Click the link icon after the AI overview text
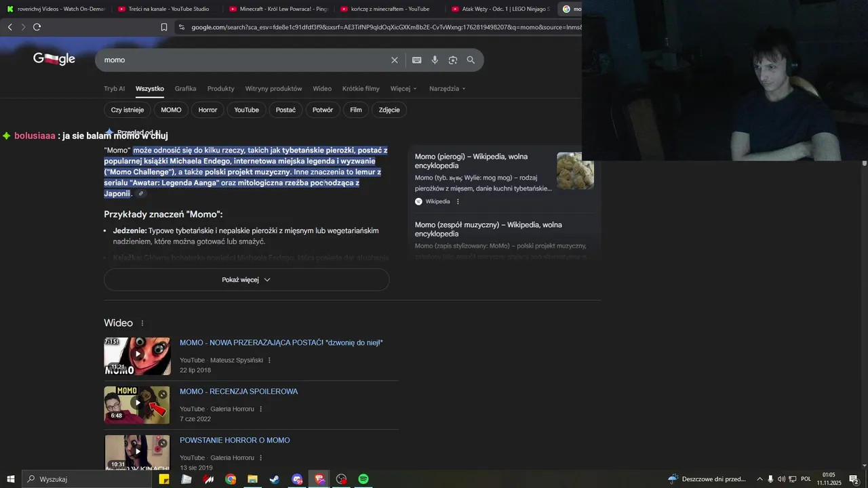Image resolution: width=868 pixels, height=488 pixels. [x=141, y=194]
